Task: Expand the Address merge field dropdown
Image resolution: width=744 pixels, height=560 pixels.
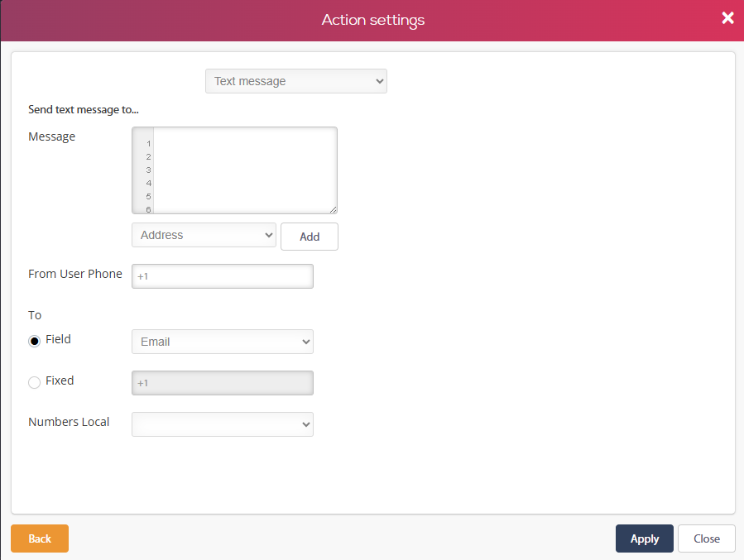Action: point(204,235)
